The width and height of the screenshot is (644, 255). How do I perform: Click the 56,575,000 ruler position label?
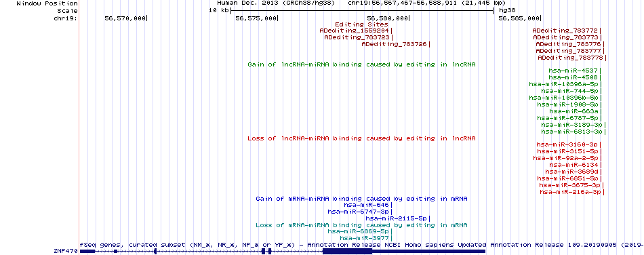click(x=256, y=18)
